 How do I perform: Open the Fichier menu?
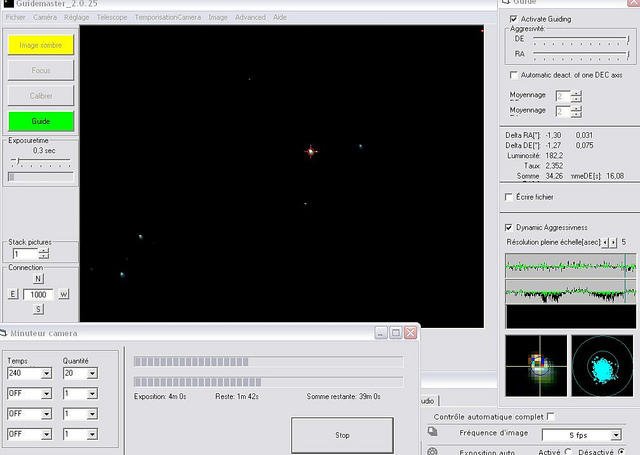(16, 17)
